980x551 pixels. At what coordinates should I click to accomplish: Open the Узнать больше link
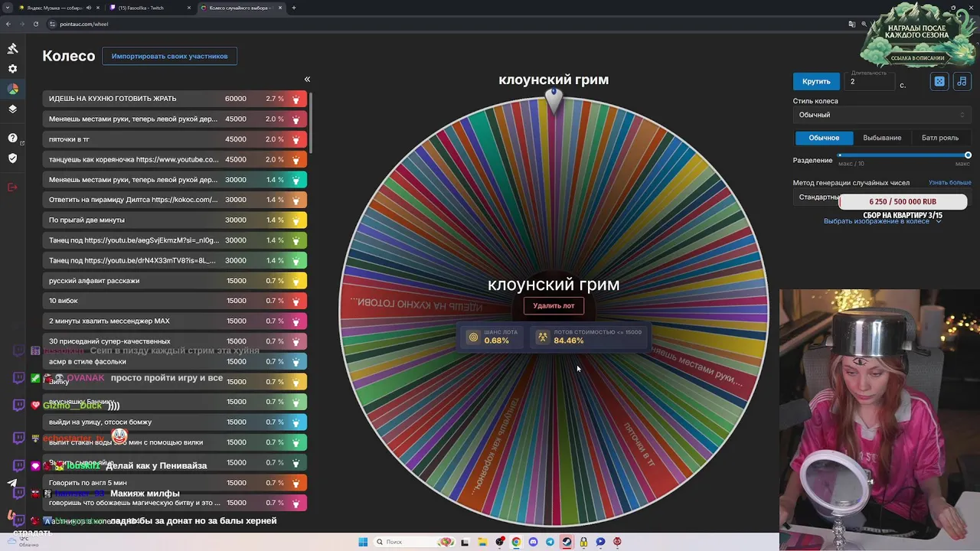949,183
